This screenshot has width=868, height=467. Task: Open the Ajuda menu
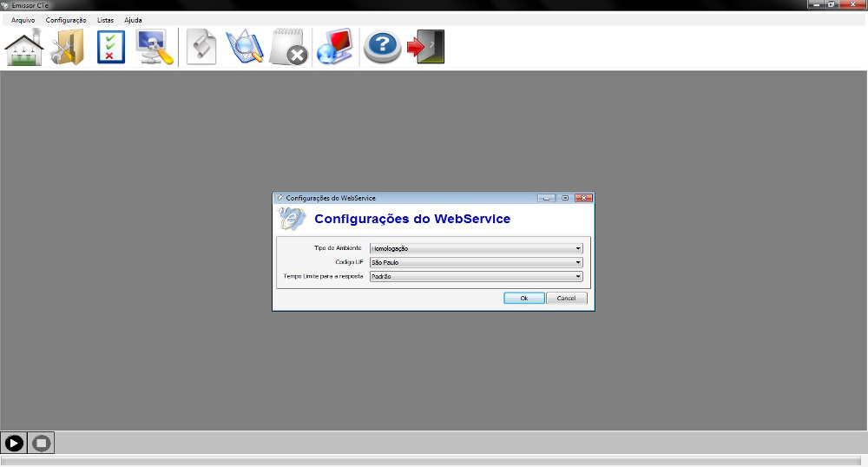tap(133, 20)
